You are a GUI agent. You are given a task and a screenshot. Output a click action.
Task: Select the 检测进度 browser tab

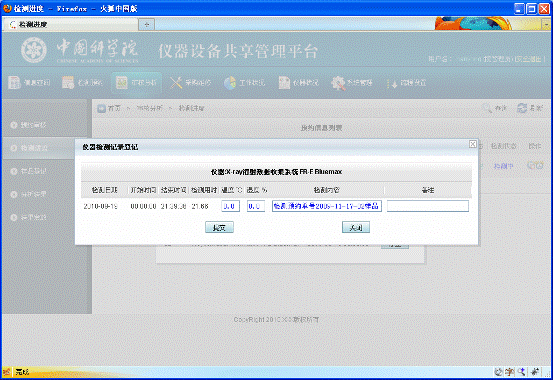pyautogui.click(x=71, y=24)
